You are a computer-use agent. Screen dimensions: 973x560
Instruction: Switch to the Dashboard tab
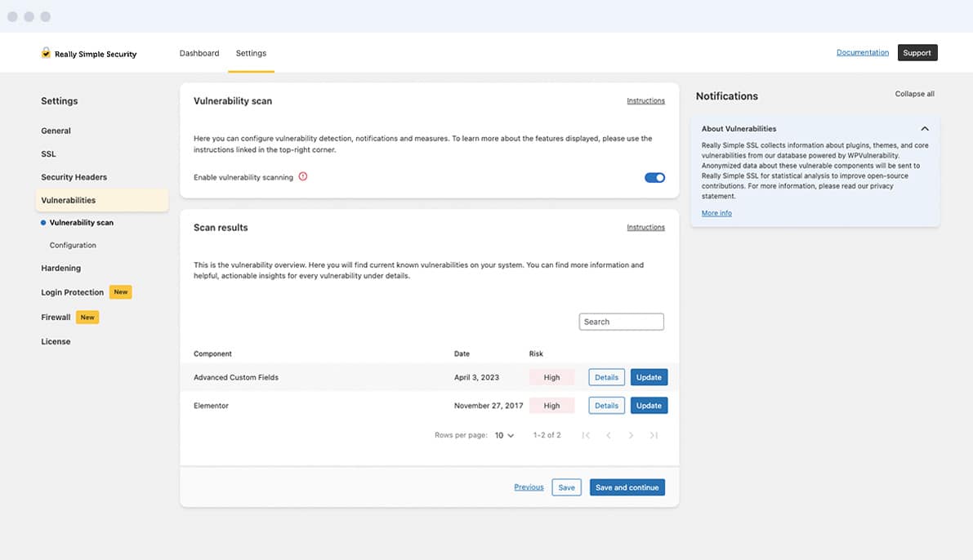pyautogui.click(x=199, y=53)
